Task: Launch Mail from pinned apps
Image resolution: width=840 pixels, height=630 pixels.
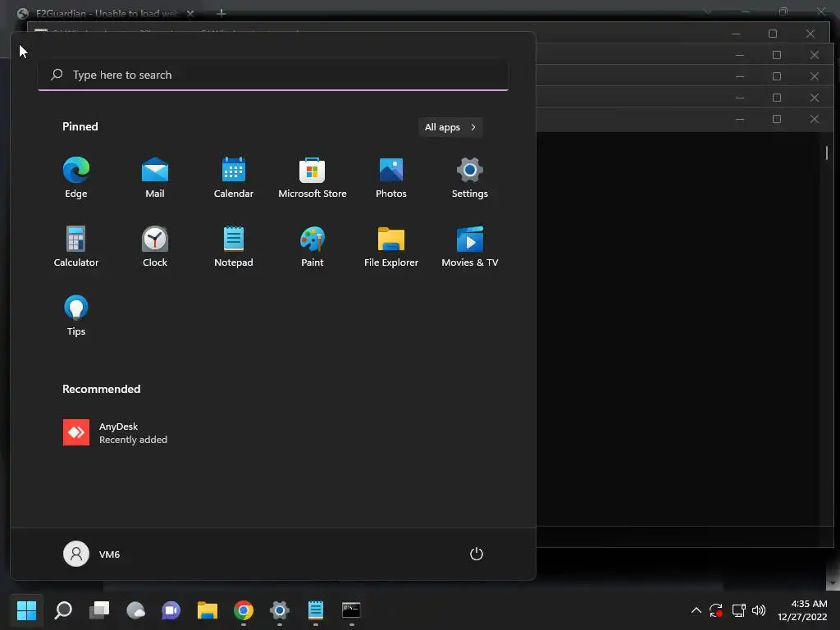Action: coord(155,178)
